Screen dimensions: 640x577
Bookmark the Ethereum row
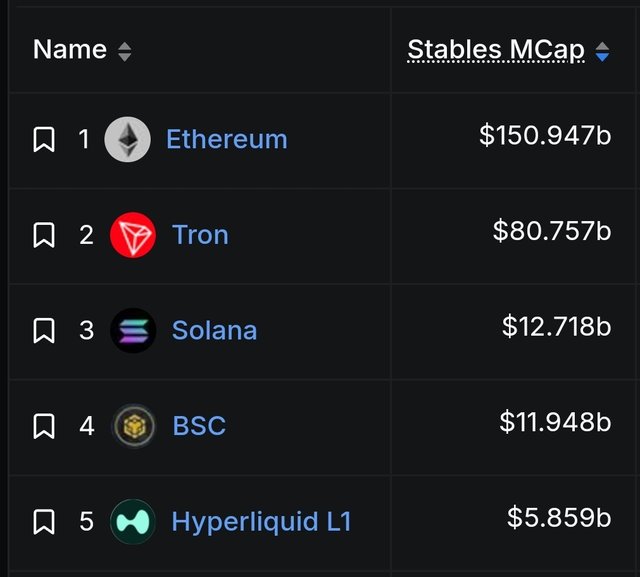coord(44,139)
